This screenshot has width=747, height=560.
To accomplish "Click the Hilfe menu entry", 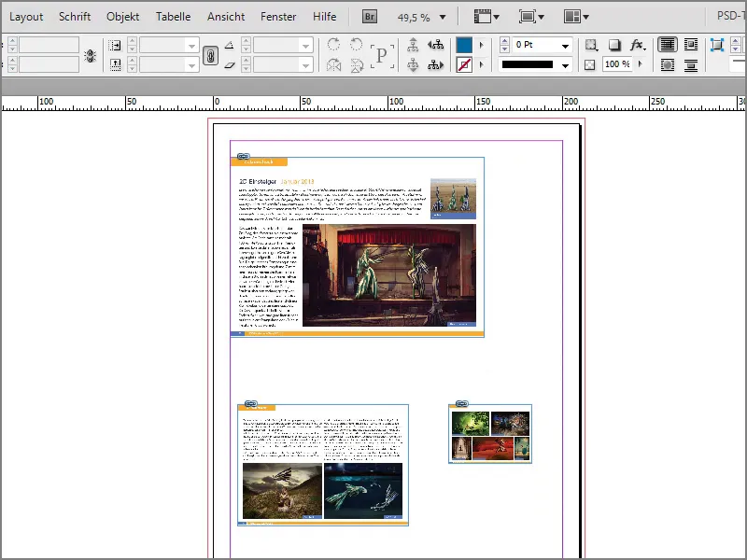I will (324, 15).
